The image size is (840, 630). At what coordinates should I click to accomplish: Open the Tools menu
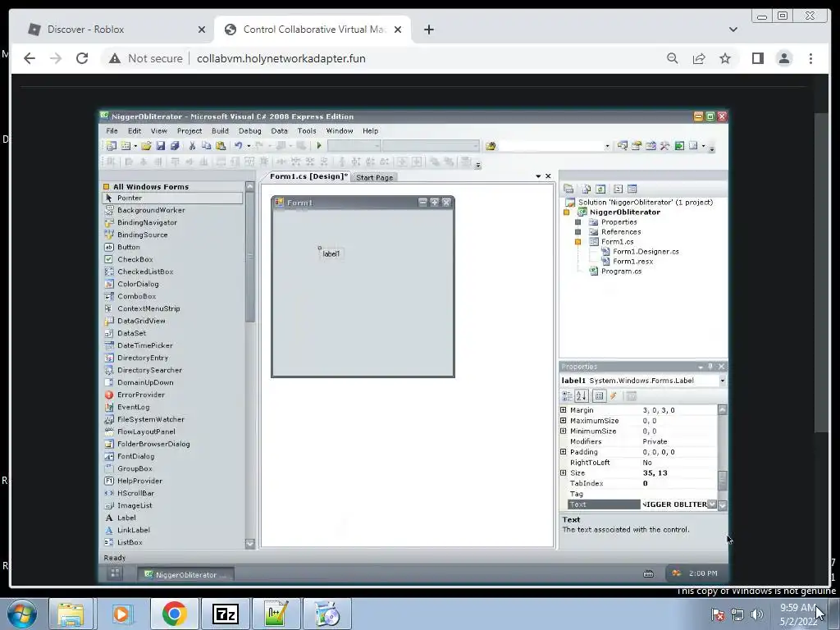click(307, 130)
